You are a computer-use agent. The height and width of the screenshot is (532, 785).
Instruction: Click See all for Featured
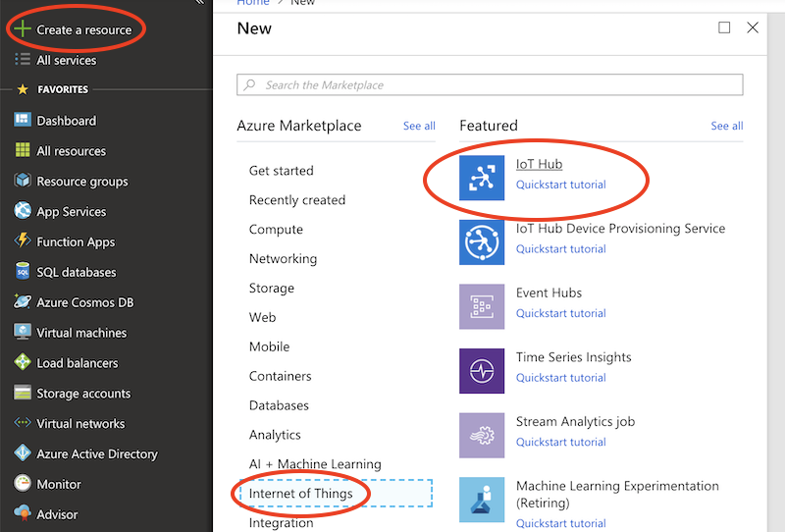(727, 126)
